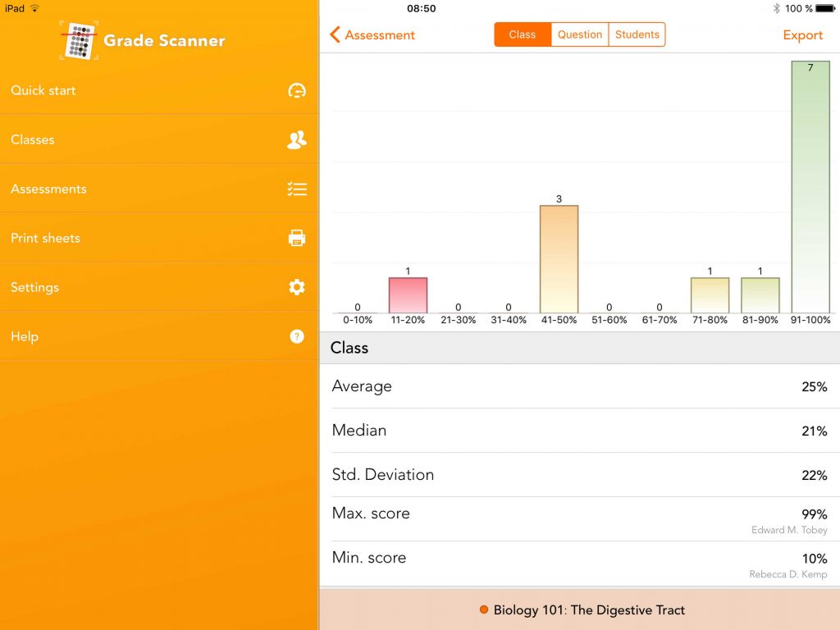Tap the Quick start speedometer icon

pyautogui.click(x=297, y=90)
